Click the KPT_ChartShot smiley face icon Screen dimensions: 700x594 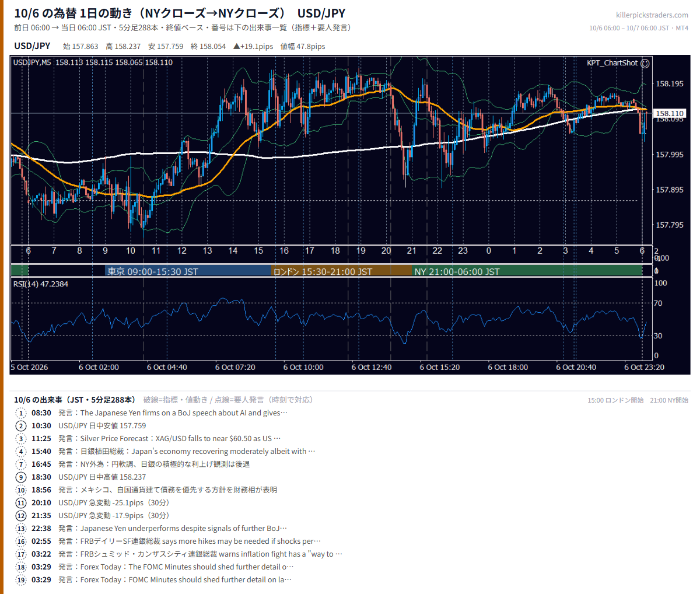(645, 63)
